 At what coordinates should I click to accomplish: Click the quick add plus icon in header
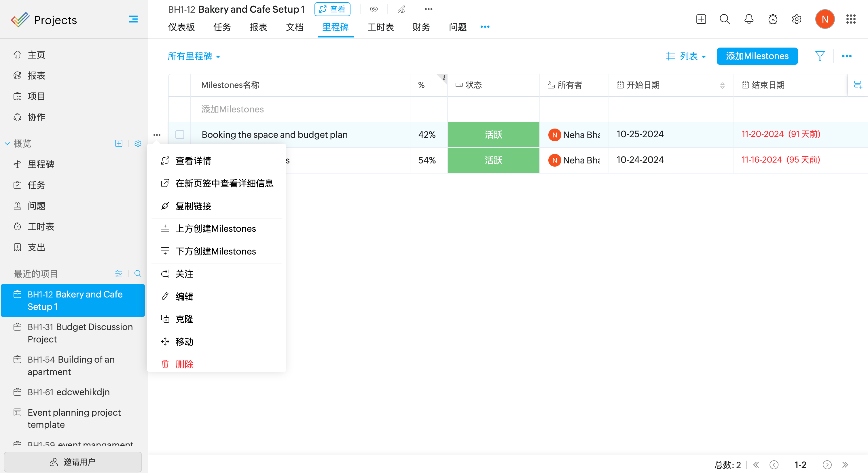(x=701, y=19)
